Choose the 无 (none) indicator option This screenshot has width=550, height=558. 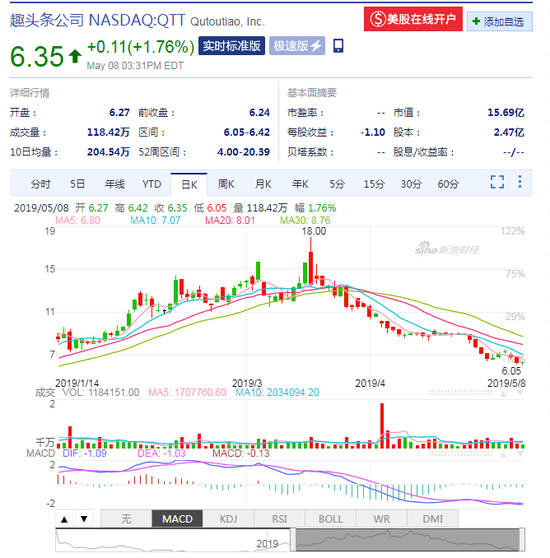point(126,519)
